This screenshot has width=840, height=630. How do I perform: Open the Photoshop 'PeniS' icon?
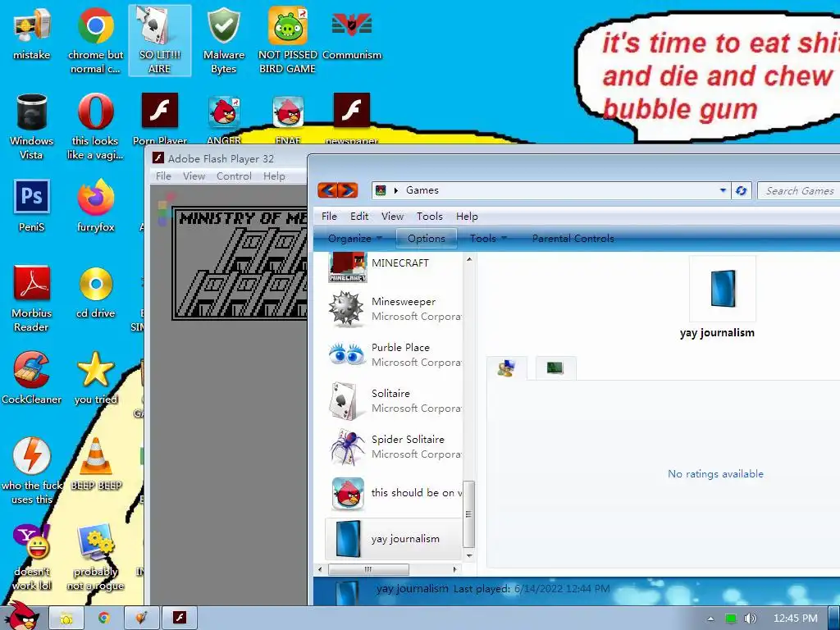coord(32,206)
